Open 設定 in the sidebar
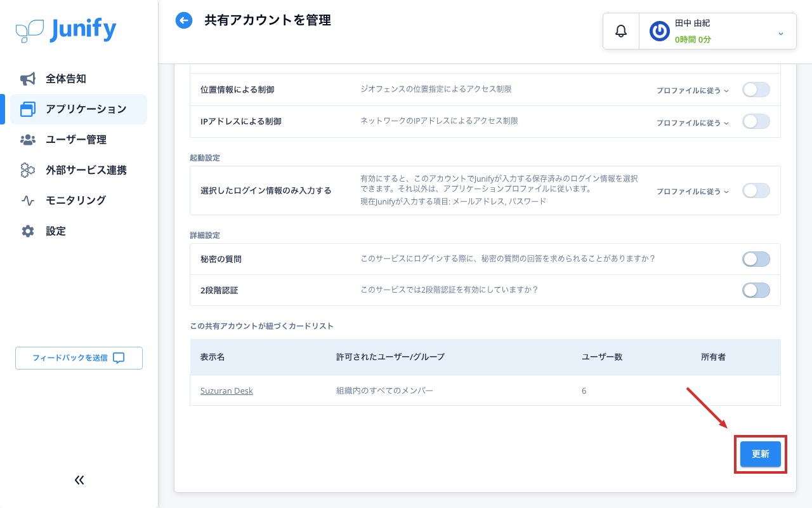 [x=79, y=231]
